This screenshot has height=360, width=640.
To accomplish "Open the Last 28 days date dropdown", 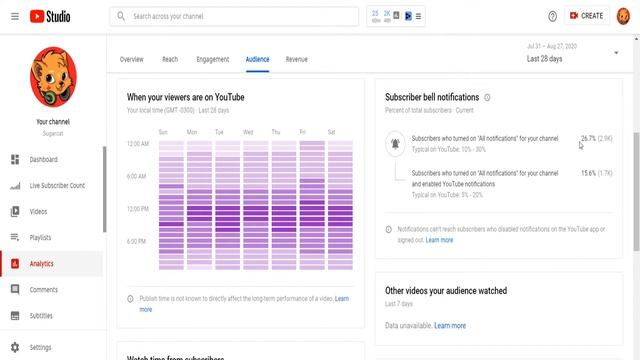I will pos(572,53).
